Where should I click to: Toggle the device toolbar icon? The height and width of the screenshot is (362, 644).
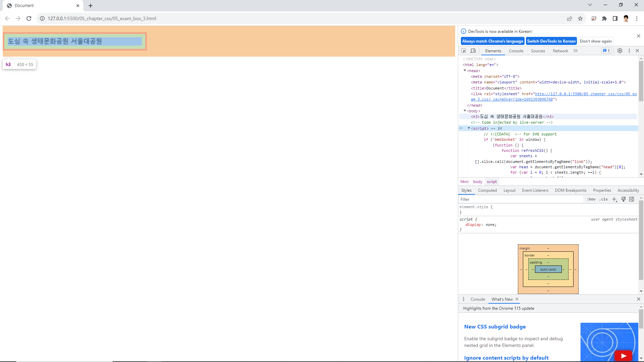coord(473,51)
